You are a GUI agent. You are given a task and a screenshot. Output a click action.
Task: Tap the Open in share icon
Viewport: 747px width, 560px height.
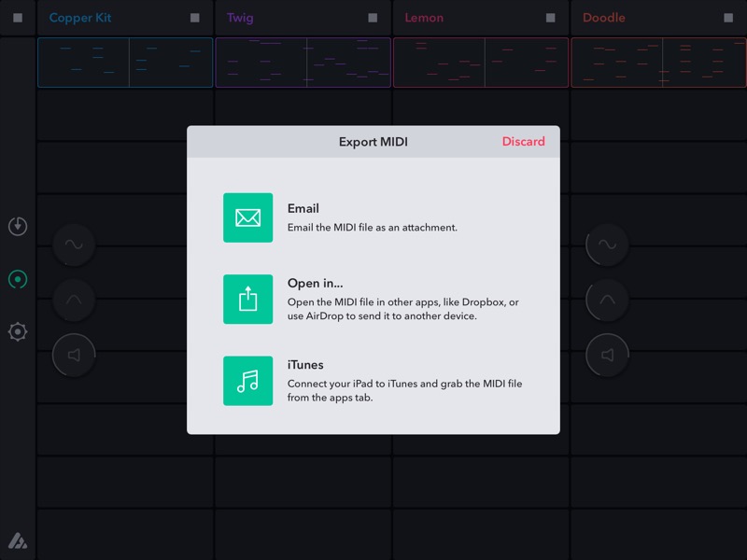point(247,299)
